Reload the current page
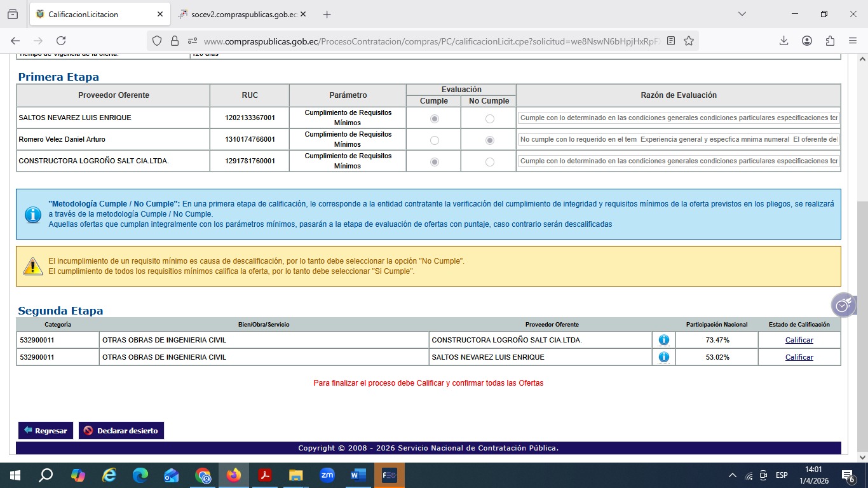This screenshot has width=868, height=488. [x=61, y=41]
